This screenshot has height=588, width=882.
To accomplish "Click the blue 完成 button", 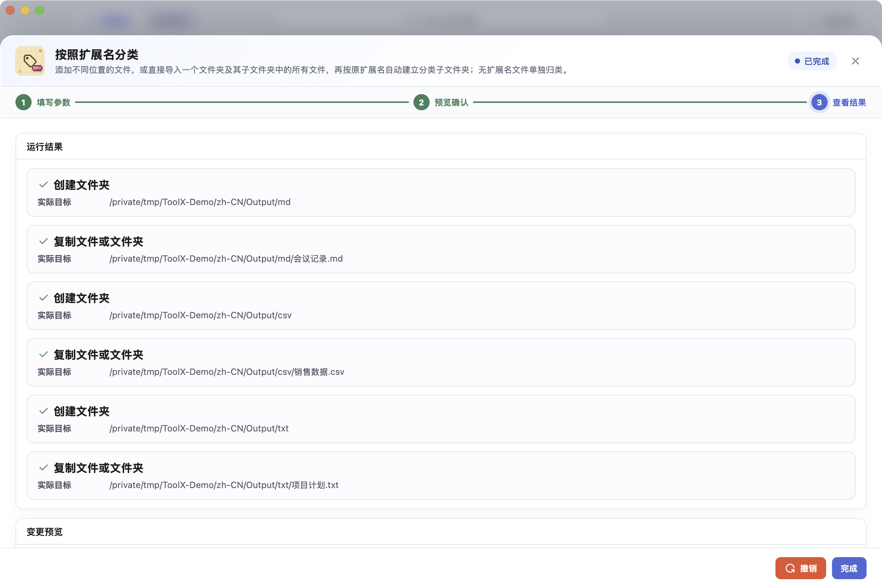I will [849, 568].
